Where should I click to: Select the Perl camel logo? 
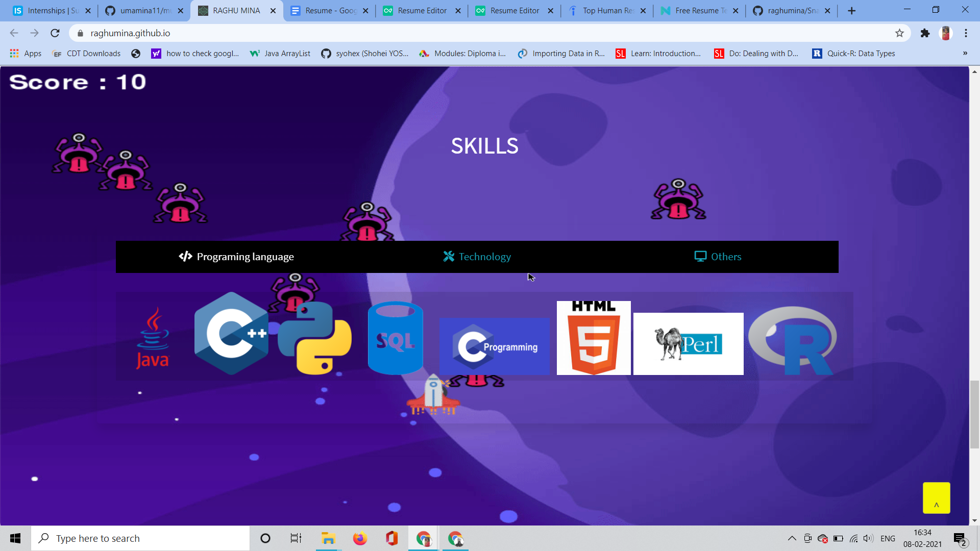[x=688, y=343]
